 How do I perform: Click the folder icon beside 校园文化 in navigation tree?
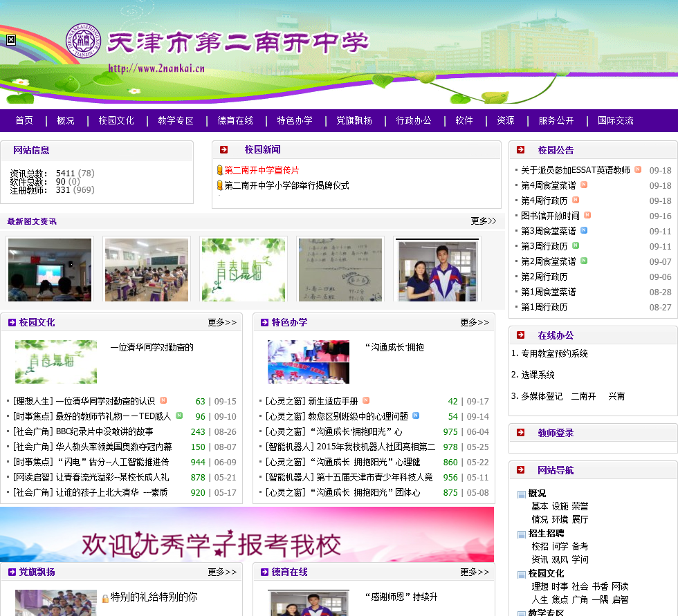coord(522,575)
